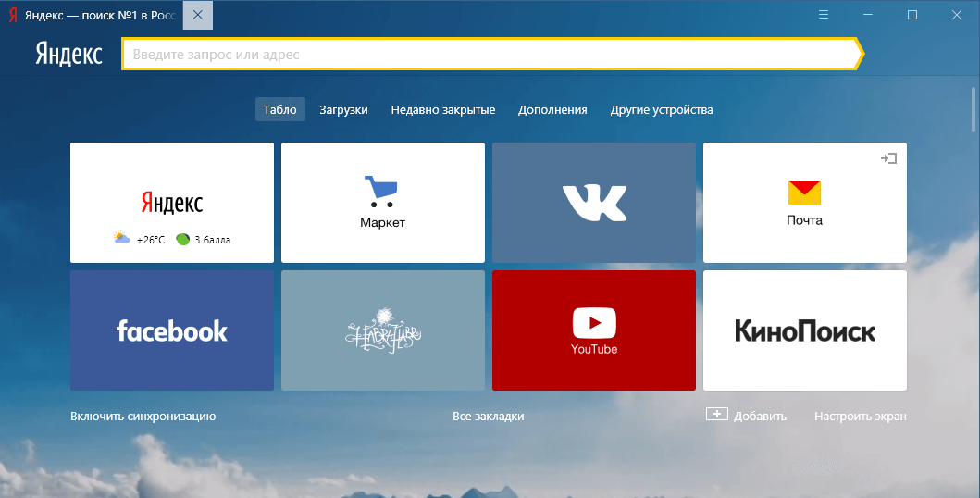Click the vertical scrollbar thumb
This screenshot has width=980, height=498.
point(974,109)
